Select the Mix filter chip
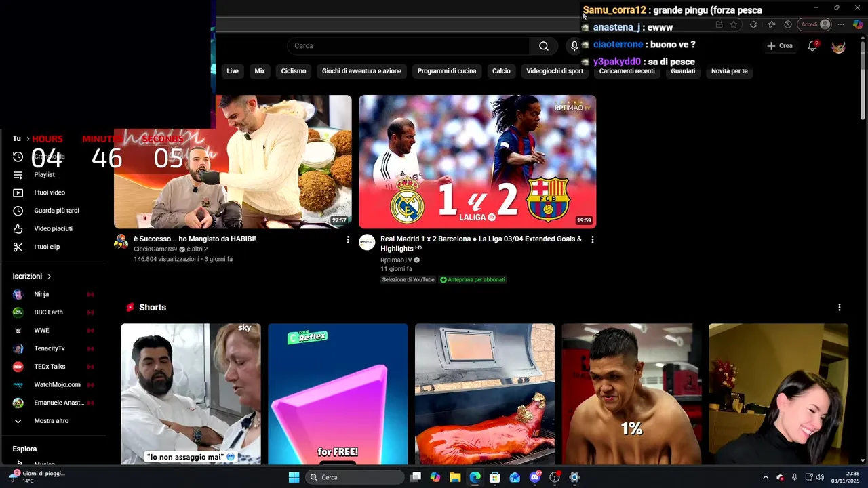The width and height of the screenshot is (868, 488). click(x=260, y=71)
